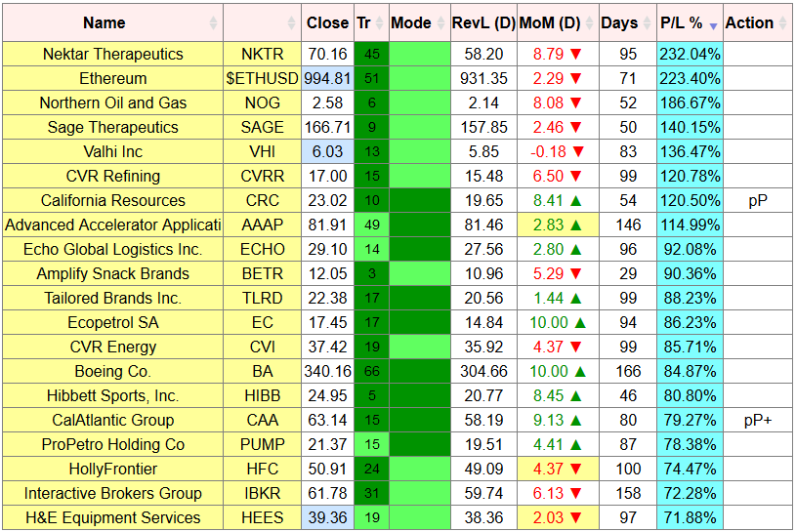Click the Days column header
This screenshot has width=796, height=532.
click(x=627, y=22)
